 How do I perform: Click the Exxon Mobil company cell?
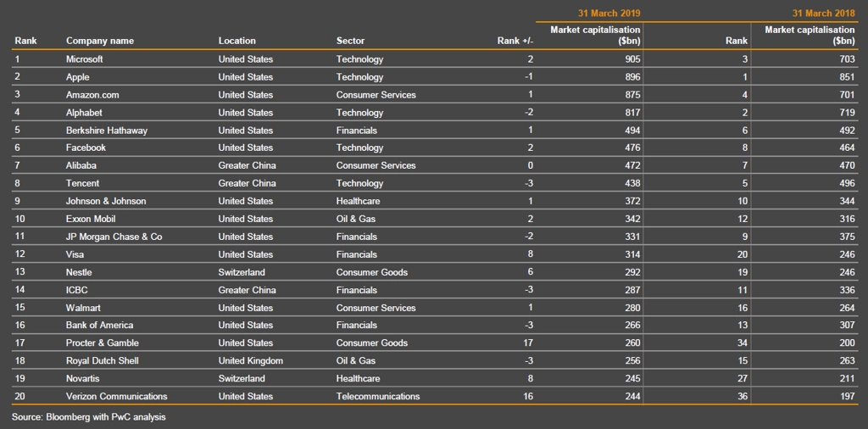click(x=91, y=219)
